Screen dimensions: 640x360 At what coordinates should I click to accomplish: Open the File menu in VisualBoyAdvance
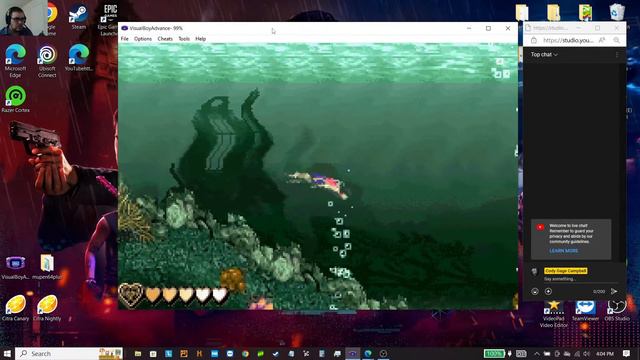coord(124,39)
